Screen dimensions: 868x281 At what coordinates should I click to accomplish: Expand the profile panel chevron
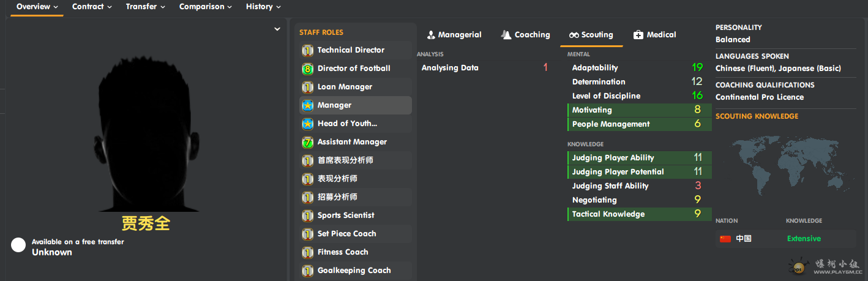pos(277,29)
